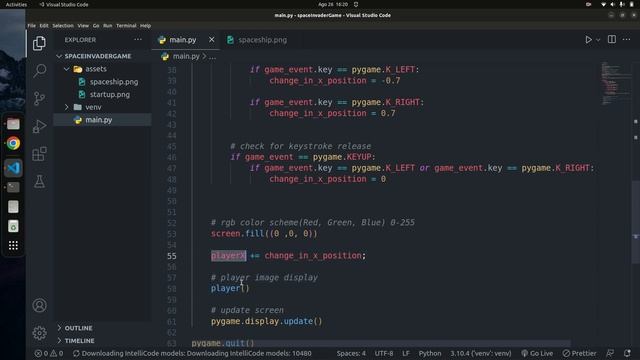Open the Edit menu

click(x=44, y=25)
